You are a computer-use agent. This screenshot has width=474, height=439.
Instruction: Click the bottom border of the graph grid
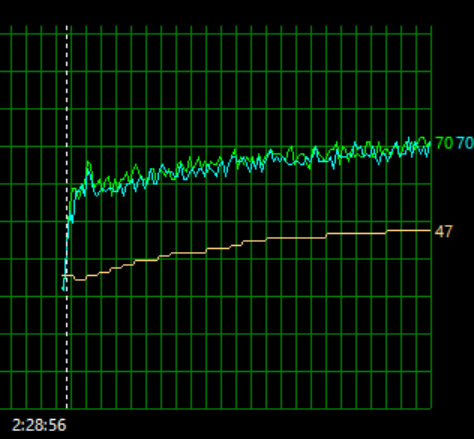coord(216,408)
